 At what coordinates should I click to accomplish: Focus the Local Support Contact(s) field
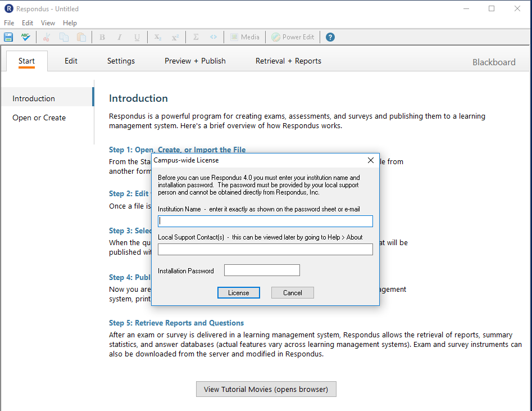click(265, 249)
